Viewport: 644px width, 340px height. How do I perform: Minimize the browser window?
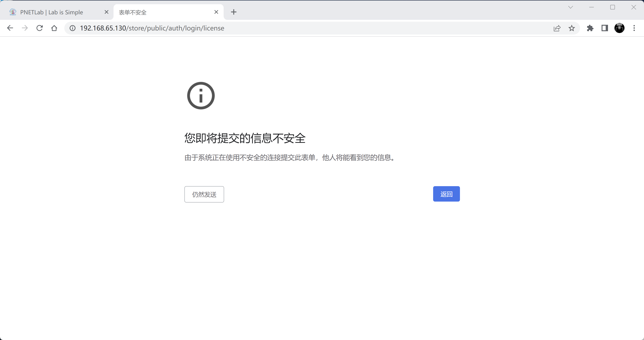(x=591, y=7)
